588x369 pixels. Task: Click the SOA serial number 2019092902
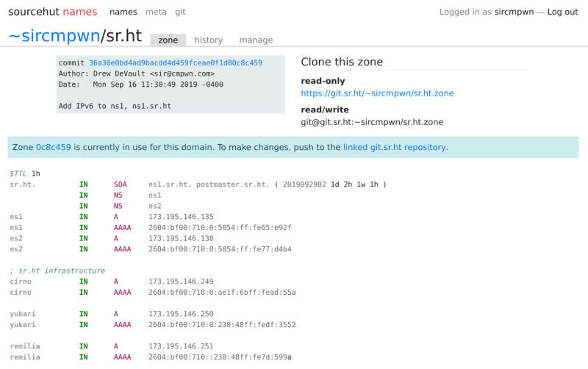[304, 184]
